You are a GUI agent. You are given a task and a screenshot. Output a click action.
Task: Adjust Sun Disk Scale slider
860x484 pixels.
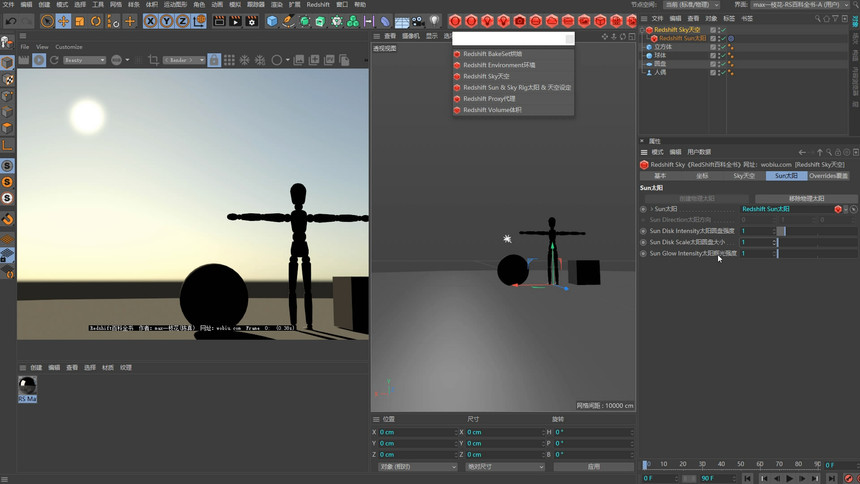coord(818,242)
